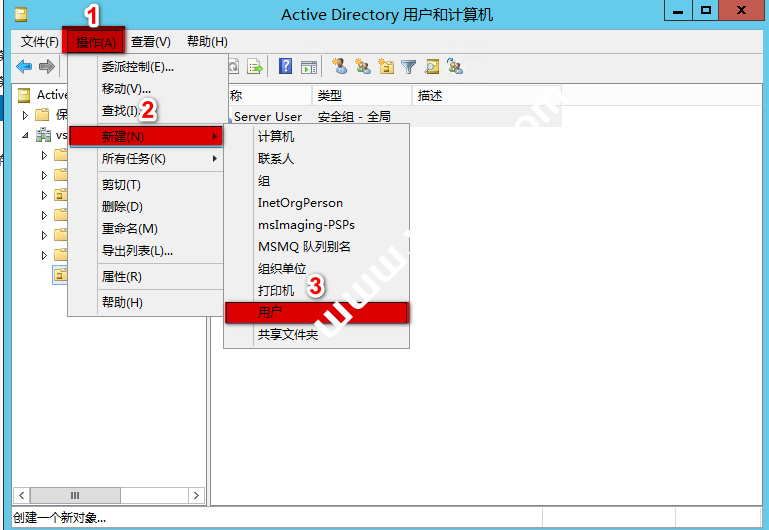The image size is (769, 530).
Task: Click the Forward arrow toolbar icon
Action: pos(47,66)
